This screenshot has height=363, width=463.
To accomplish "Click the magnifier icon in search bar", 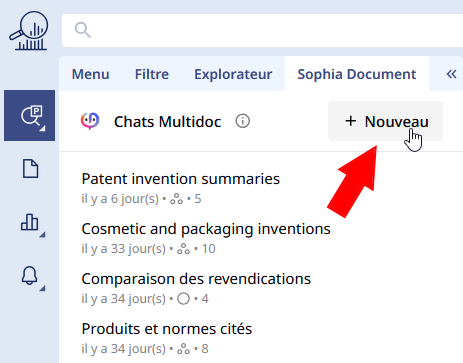I will tap(83, 30).
